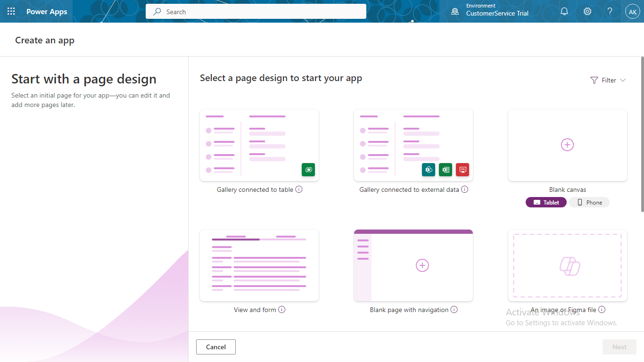This screenshot has width=644, height=362.
Task: Select the Gallery connected to table design
Action: click(259, 145)
